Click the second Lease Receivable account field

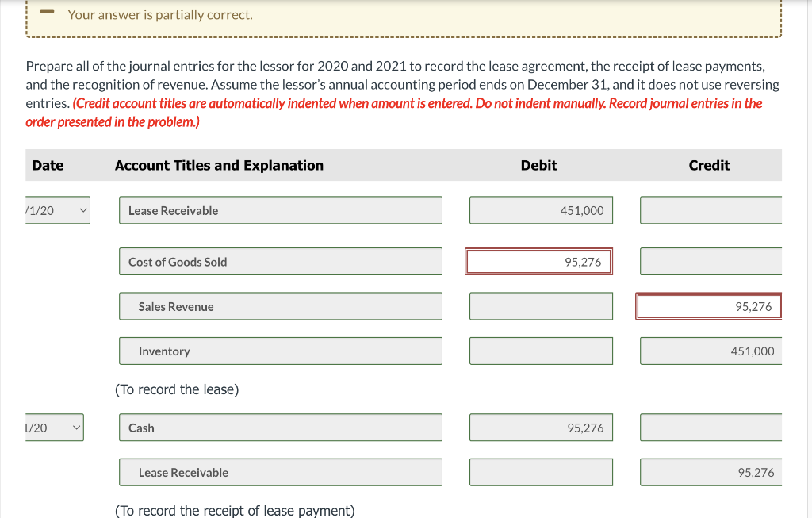click(279, 472)
